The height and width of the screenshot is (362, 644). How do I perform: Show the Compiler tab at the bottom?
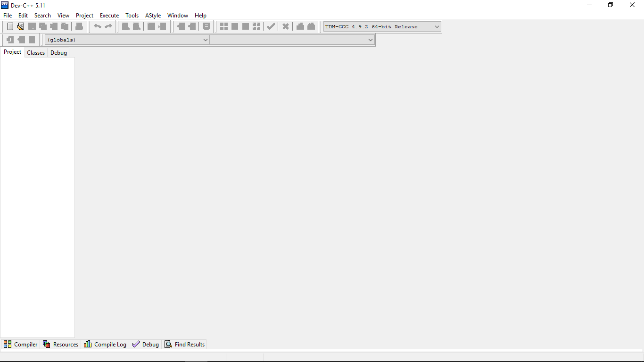point(20,345)
